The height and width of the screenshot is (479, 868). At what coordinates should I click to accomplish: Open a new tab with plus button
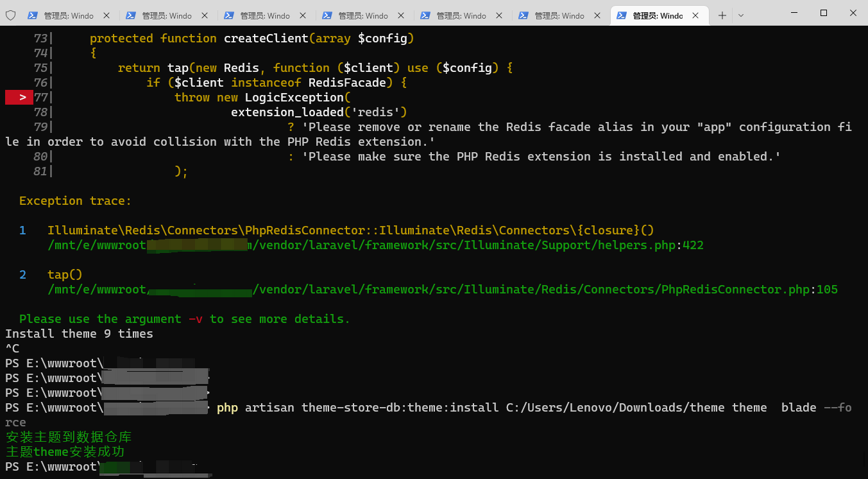pyautogui.click(x=722, y=15)
